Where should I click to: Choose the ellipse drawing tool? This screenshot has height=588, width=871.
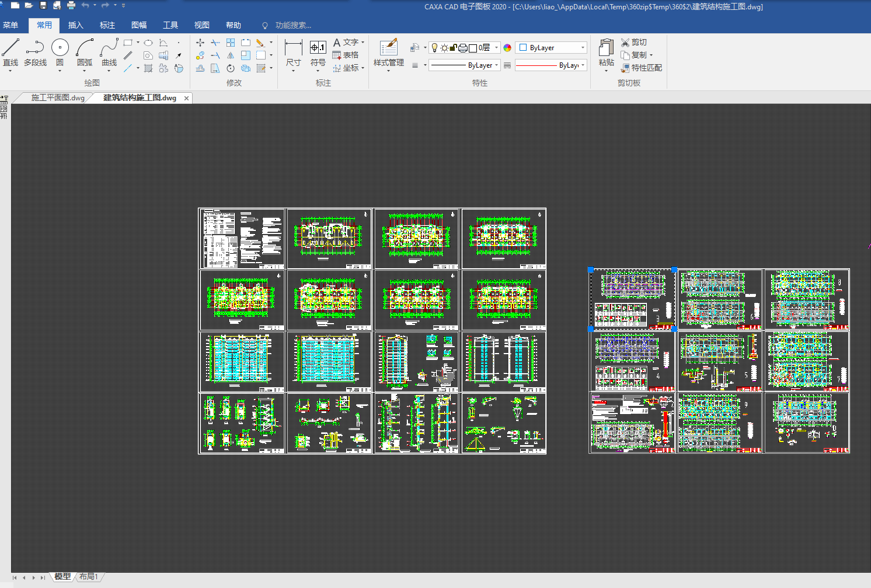(x=148, y=43)
